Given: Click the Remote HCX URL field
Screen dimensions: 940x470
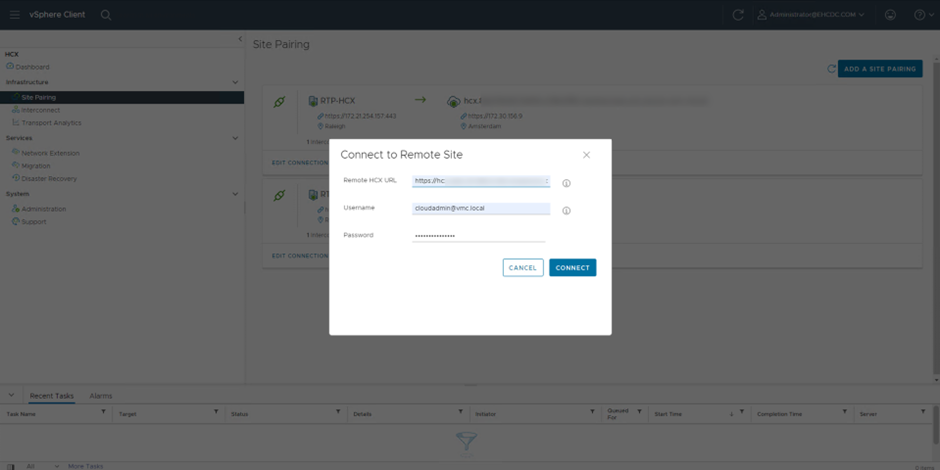Looking at the screenshot, I should (480, 181).
